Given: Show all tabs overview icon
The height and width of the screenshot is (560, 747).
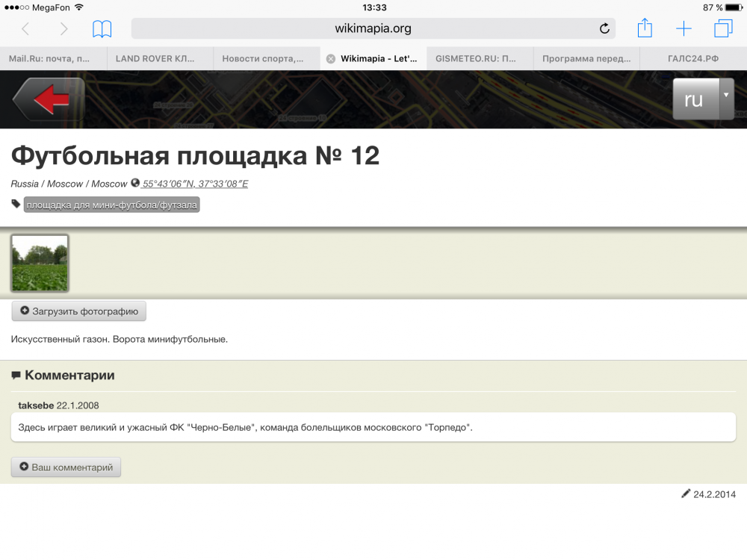Looking at the screenshot, I should pyautogui.click(x=723, y=29).
